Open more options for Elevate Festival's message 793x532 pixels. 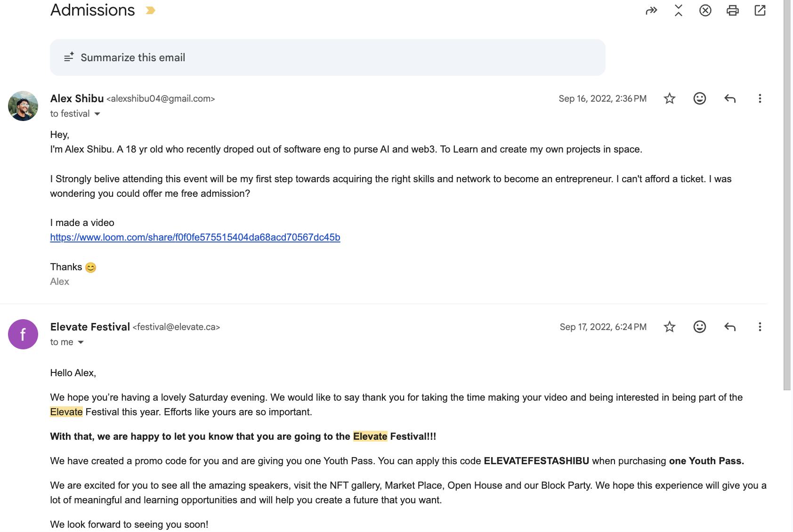(760, 327)
